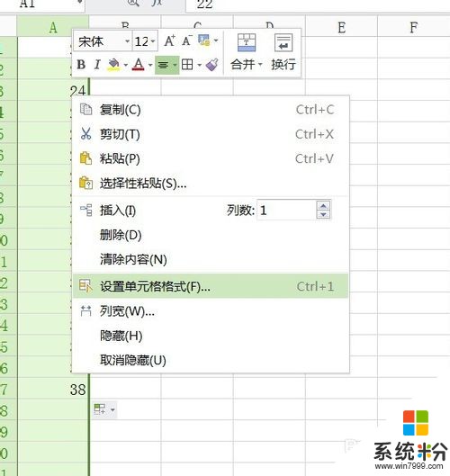This screenshot has width=450, height=476.
Task: Expand the font color dropdown arrow
Action: pyautogui.click(x=150, y=65)
